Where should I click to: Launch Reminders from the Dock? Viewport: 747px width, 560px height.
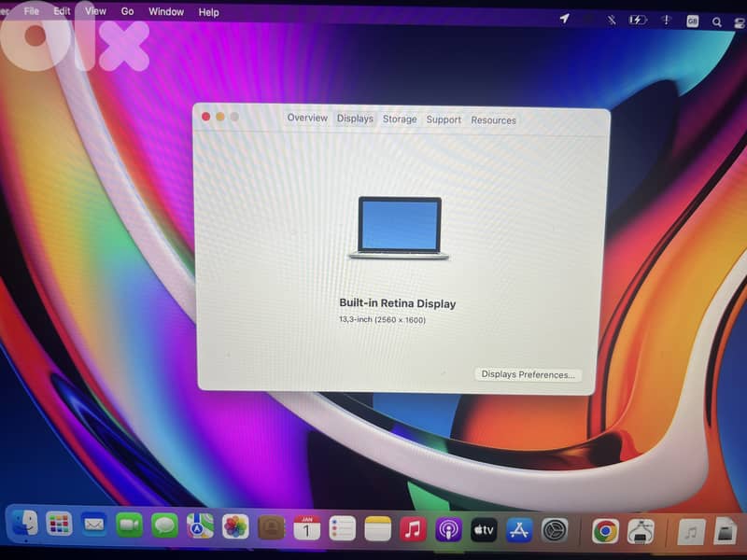point(342,528)
